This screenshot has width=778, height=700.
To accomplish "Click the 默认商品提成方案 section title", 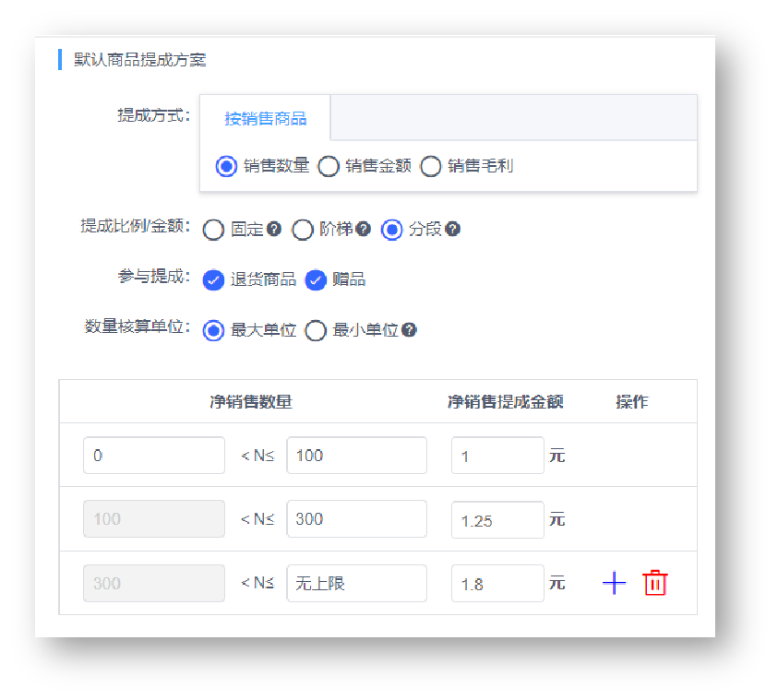I will 140,60.
